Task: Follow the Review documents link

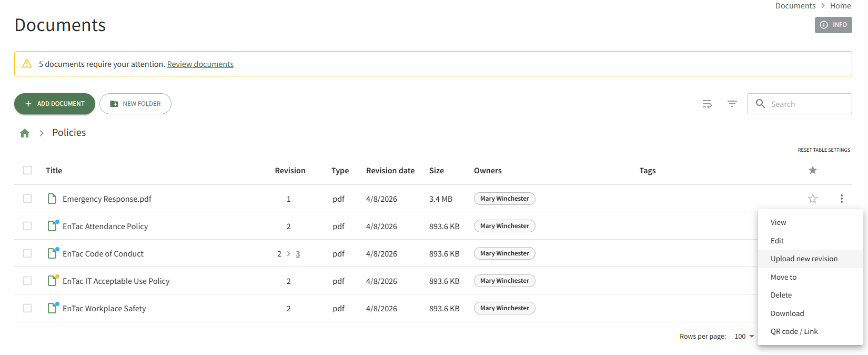Action: tap(200, 64)
